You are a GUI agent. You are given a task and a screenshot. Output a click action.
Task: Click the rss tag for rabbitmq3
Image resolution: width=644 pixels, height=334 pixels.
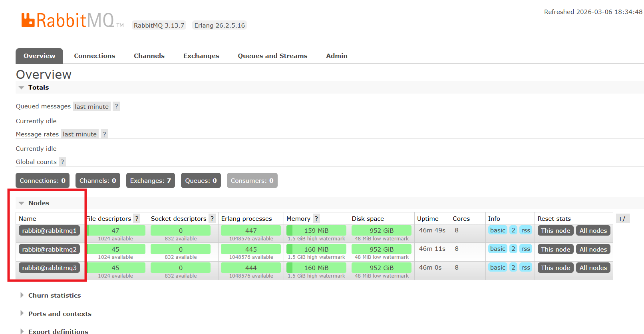coord(526,267)
